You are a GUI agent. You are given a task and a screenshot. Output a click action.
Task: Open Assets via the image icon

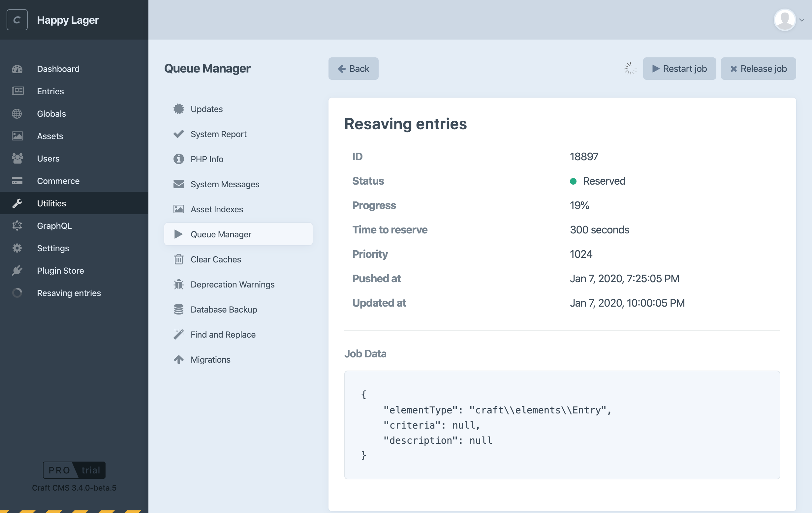click(17, 136)
